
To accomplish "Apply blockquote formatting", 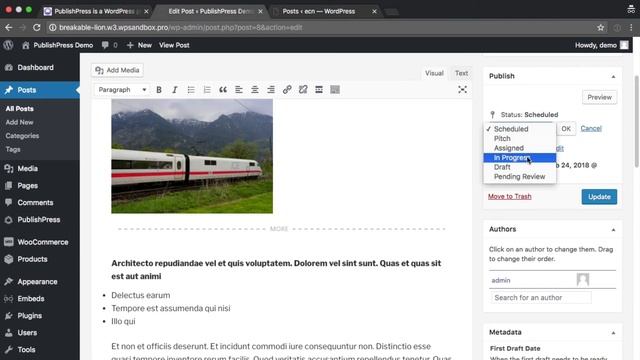I will (223, 90).
